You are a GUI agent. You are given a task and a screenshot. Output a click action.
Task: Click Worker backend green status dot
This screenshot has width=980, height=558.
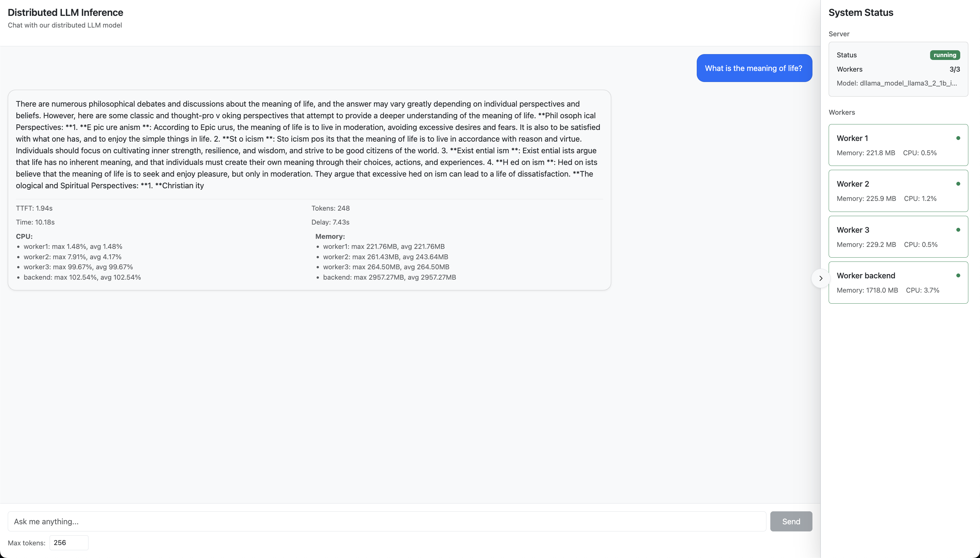point(958,275)
